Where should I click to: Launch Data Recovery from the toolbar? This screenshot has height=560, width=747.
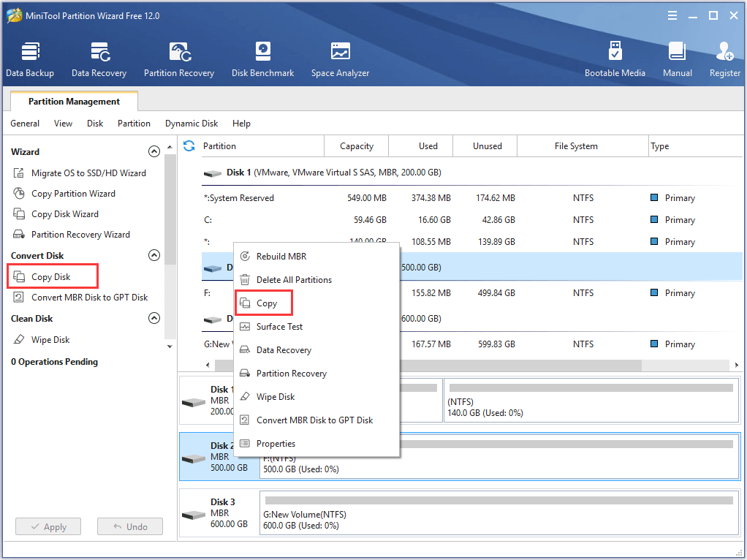pos(99,59)
